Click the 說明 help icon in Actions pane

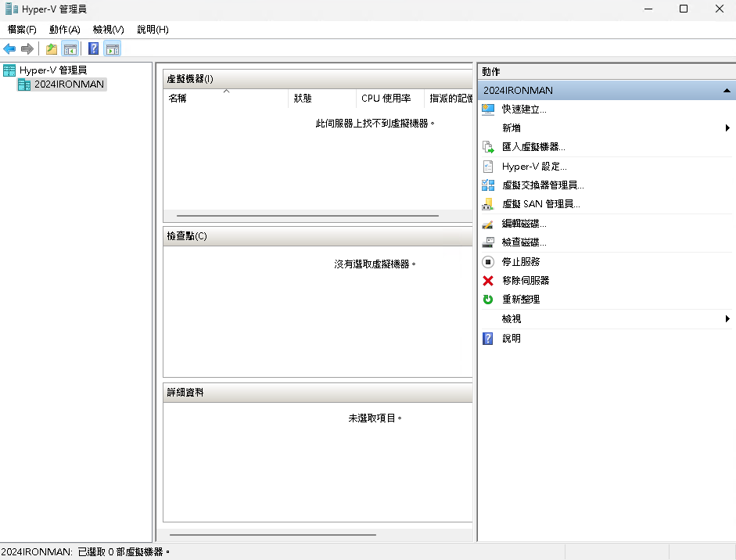[x=488, y=339]
